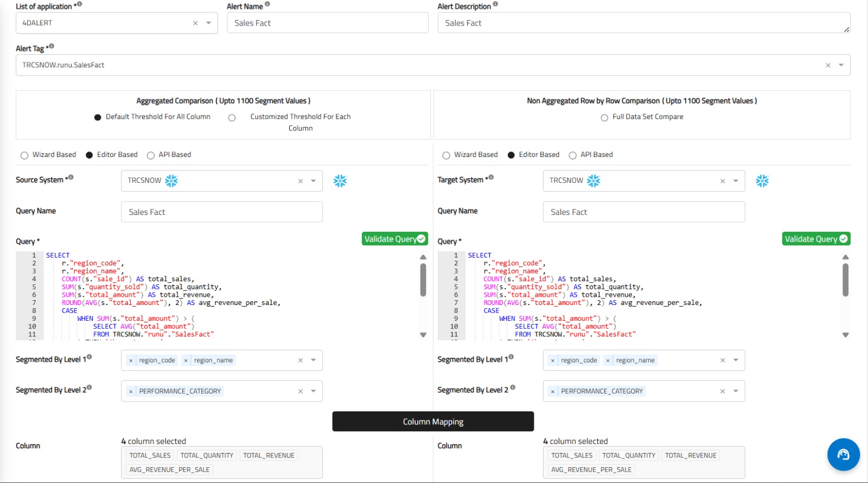This screenshot has width=868, height=483.
Task: Clear the Alert Tag field value
Action: point(828,65)
